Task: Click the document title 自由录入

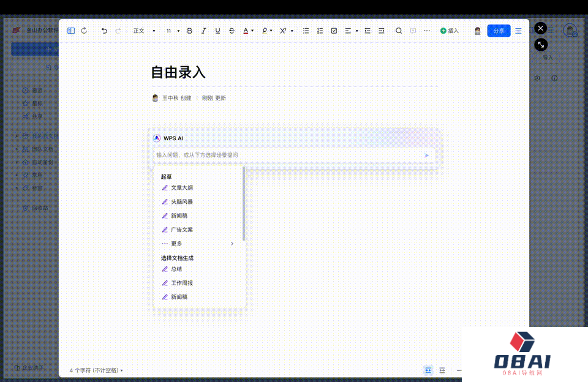Action: pos(178,72)
